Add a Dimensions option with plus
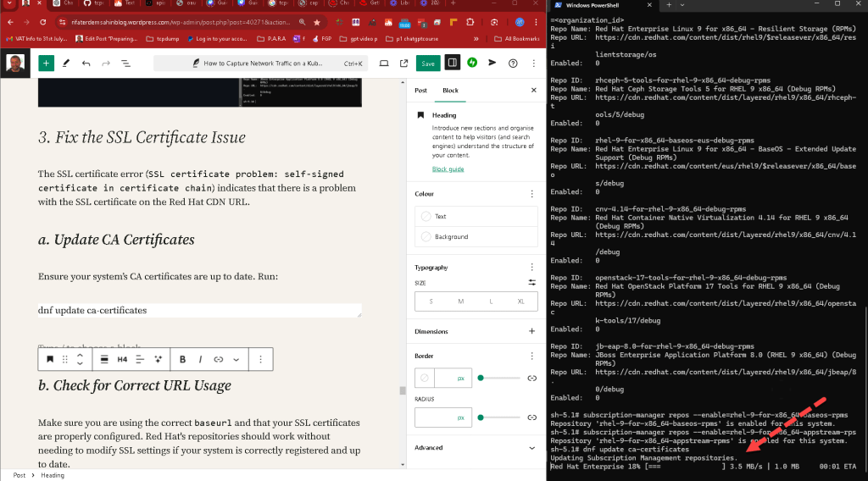The image size is (868, 481). click(x=532, y=331)
